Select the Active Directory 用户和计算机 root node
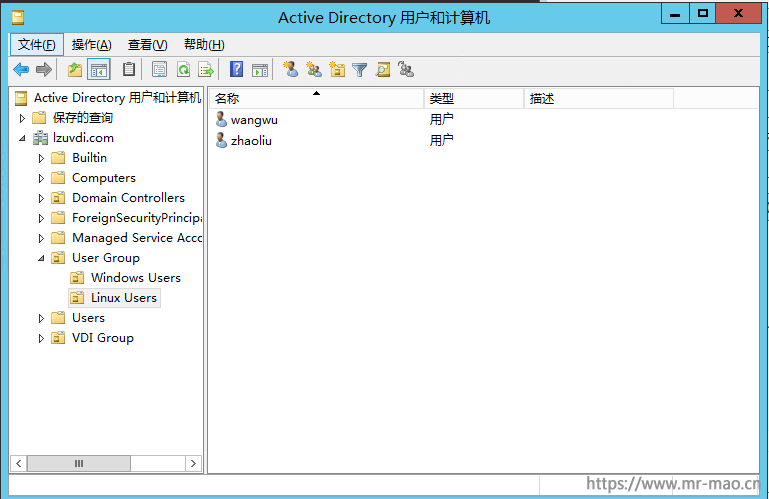 click(x=117, y=98)
